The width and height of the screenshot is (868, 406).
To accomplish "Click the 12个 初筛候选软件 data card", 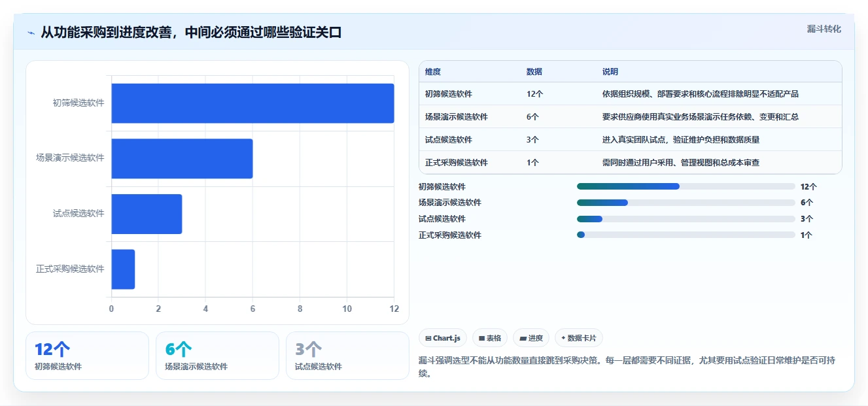I will (88, 356).
